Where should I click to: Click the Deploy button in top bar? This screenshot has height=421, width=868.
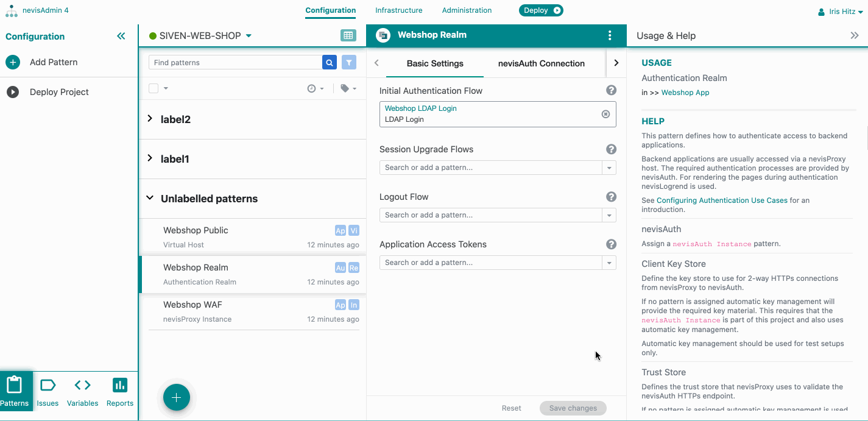[540, 10]
